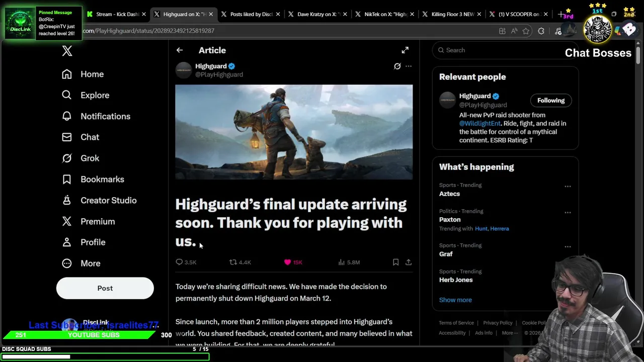
Task: Click the Notifications bell icon
Action: [x=67, y=116]
